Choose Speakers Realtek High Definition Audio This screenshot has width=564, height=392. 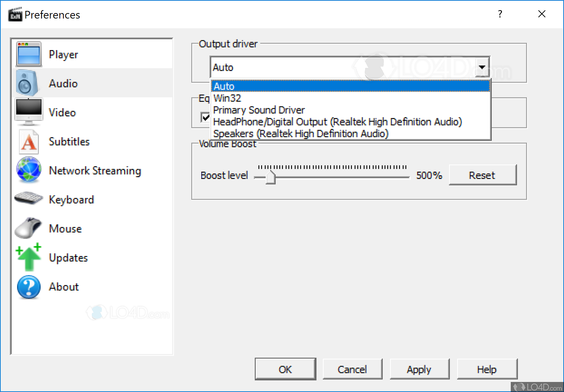pyautogui.click(x=301, y=134)
